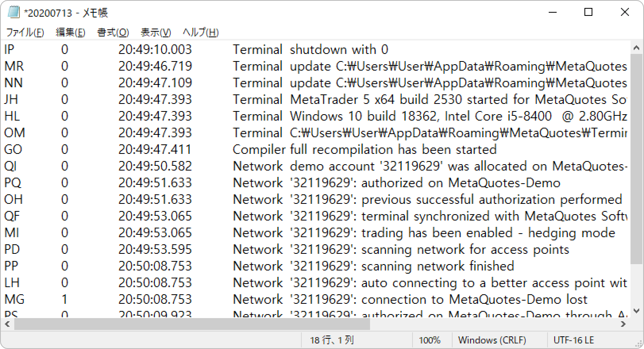The width and height of the screenshot is (644, 349).
Task: Click the Notepad app icon in title bar
Action: [x=13, y=12]
